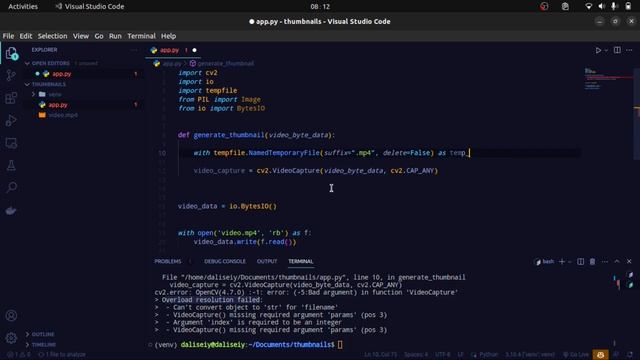Select the Terminal panel tab
The height and width of the screenshot is (360, 640).
pos(300,261)
